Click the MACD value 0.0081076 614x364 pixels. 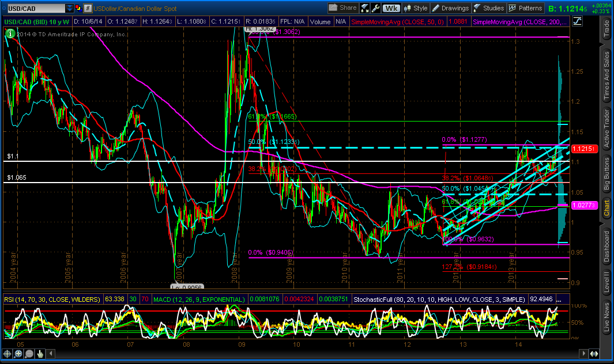264,299
